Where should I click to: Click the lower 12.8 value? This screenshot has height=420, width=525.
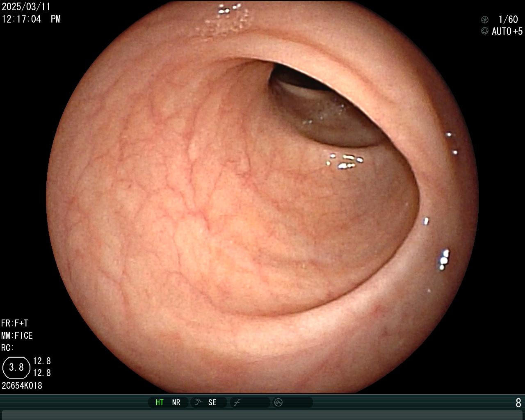tap(42, 373)
